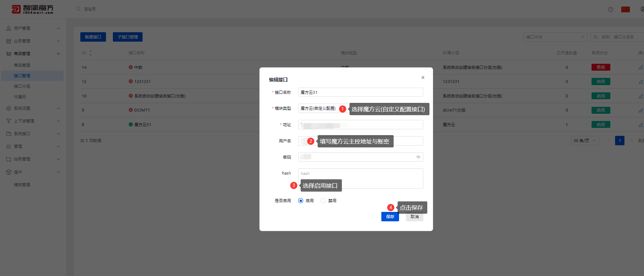Click the 地址 input field in the dialog
This screenshot has width=644, height=276.
[x=361, y=125]
